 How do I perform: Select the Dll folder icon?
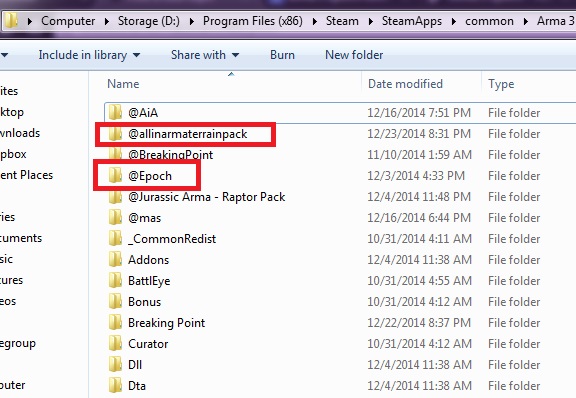pyautogui.click(x=115, y=364)
